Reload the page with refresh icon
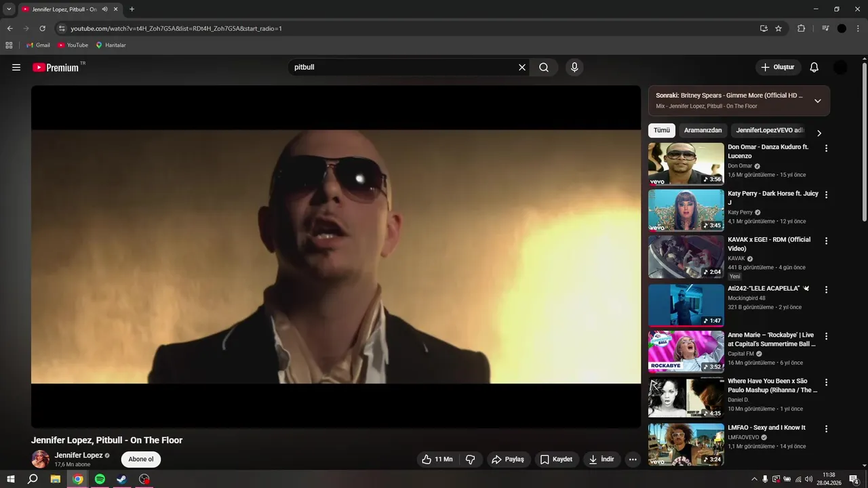Viewport: 868px width, 488px height. 42,28
